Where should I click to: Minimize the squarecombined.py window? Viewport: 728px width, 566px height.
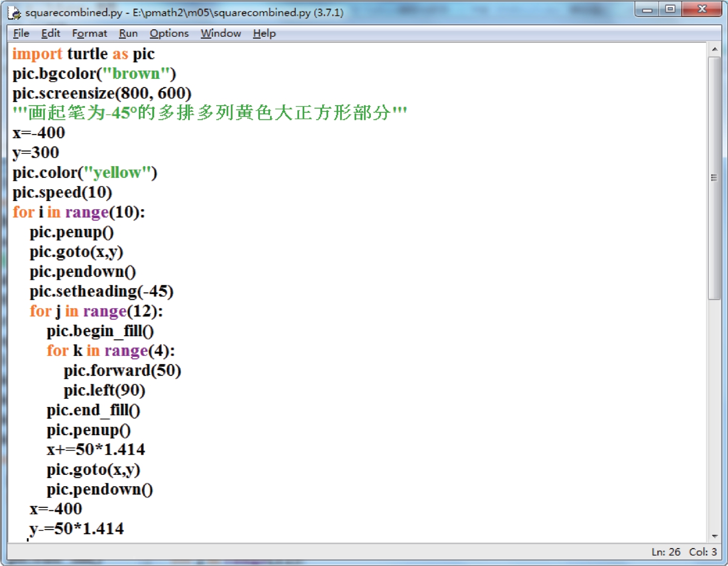click(x=647, y=9)
